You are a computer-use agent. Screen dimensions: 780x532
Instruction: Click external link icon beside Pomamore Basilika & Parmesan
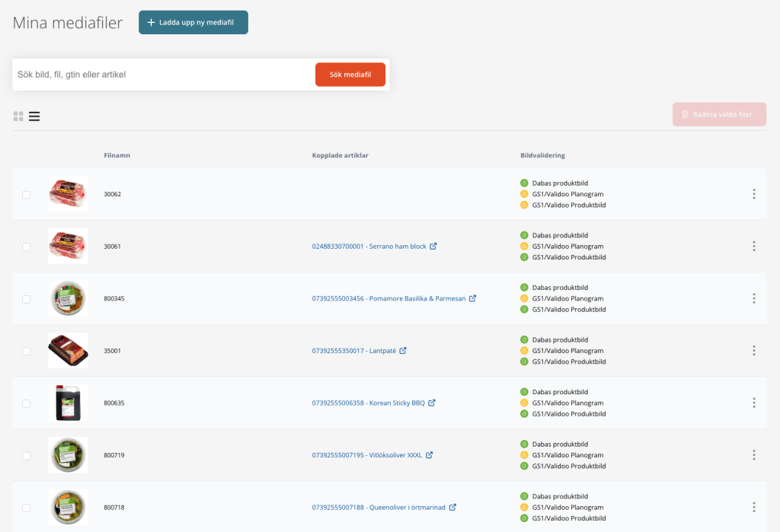pos(472,298)
